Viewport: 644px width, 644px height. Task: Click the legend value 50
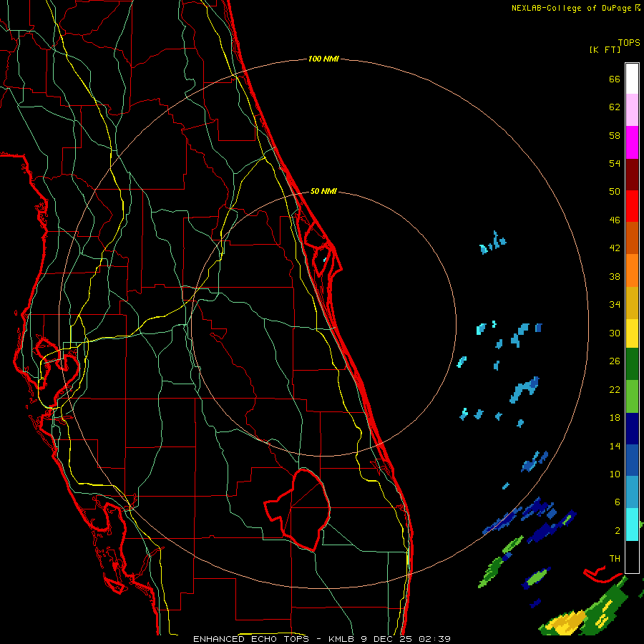pyautogui.click(x=615, y=192)
